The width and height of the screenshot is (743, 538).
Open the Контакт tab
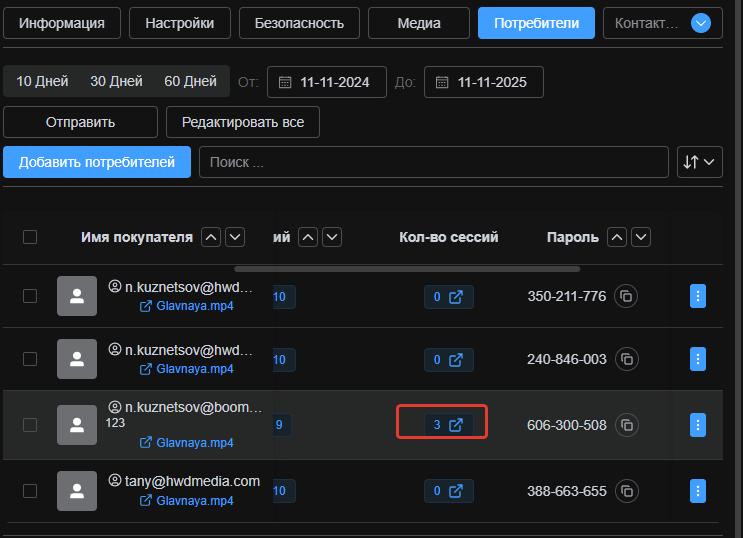click(646, 23)
